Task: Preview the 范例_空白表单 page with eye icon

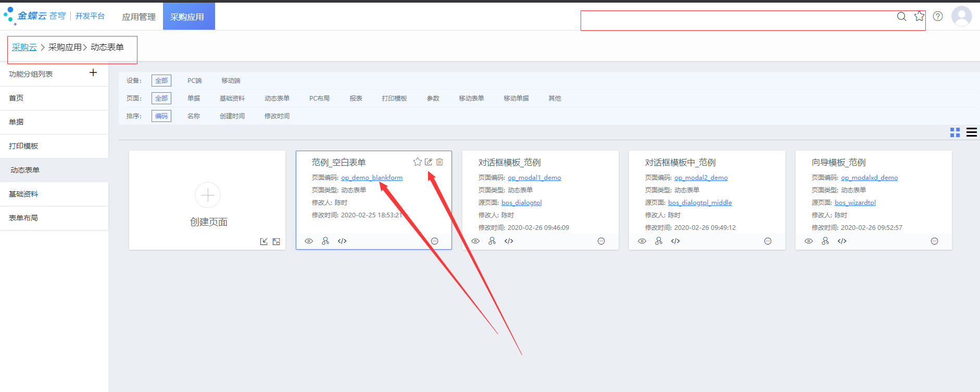Action: 309,241
